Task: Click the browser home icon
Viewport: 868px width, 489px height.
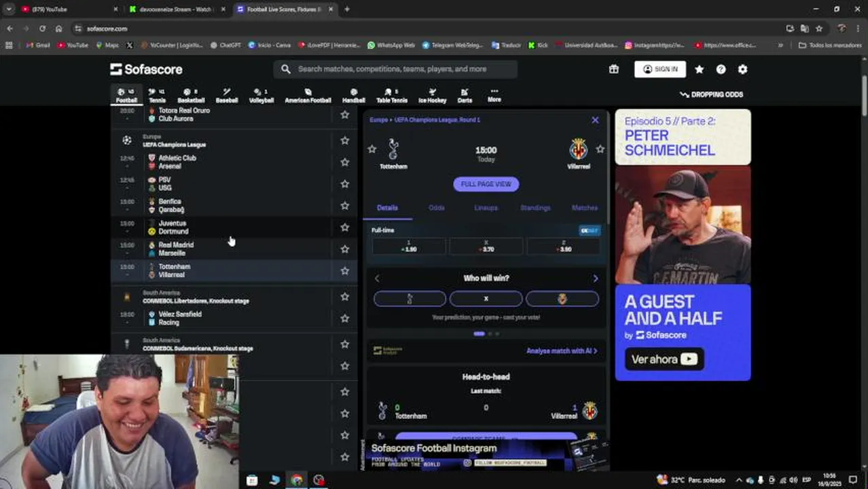Action: [x=58, y=29]
